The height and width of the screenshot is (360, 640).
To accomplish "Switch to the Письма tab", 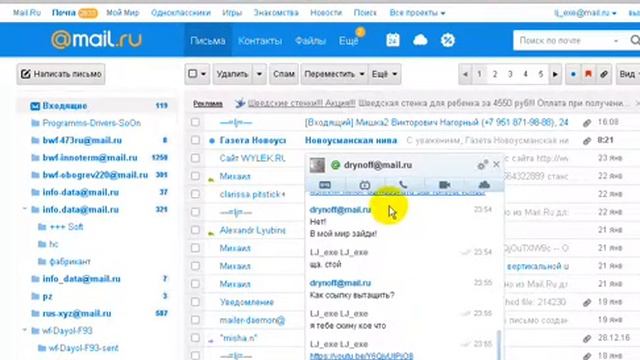I will pyautogui.click(x=208, y=40).
